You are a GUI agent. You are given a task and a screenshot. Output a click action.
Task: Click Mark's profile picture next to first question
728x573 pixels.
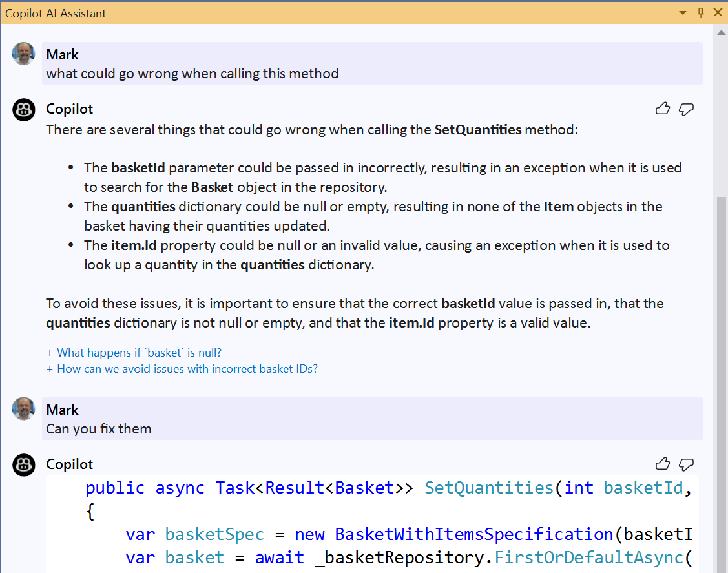[x=23, y=54]
